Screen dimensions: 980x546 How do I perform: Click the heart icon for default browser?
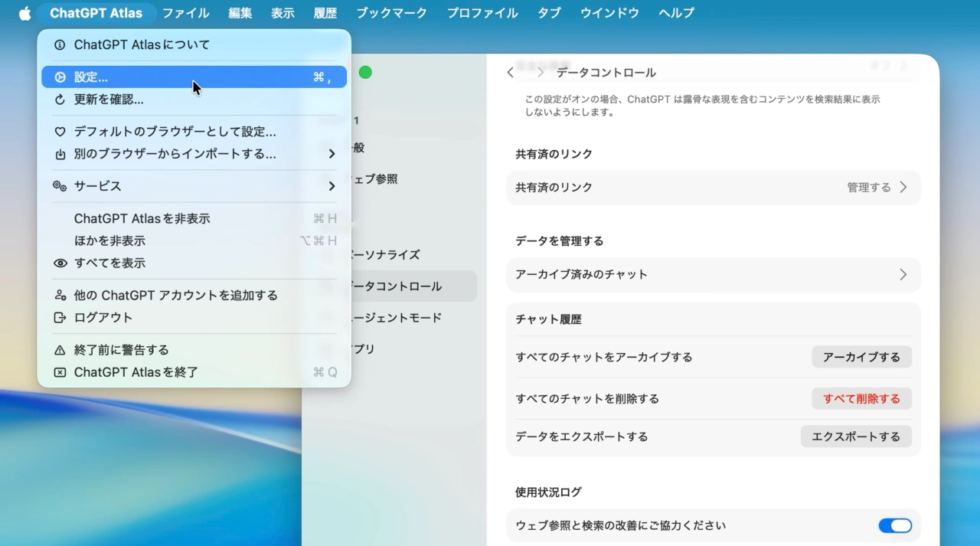point(60,132)
